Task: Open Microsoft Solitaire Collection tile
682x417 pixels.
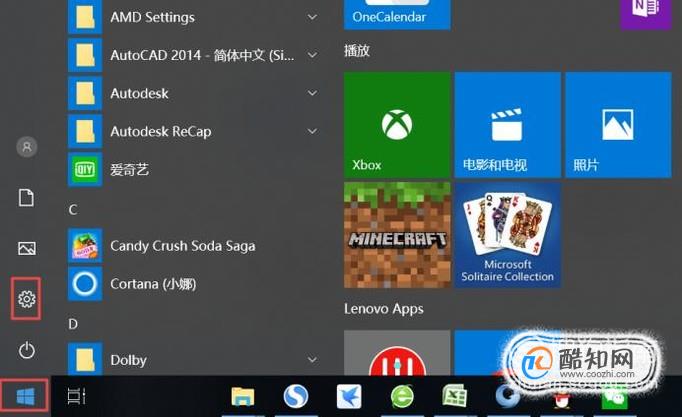Action: point(508,235)
